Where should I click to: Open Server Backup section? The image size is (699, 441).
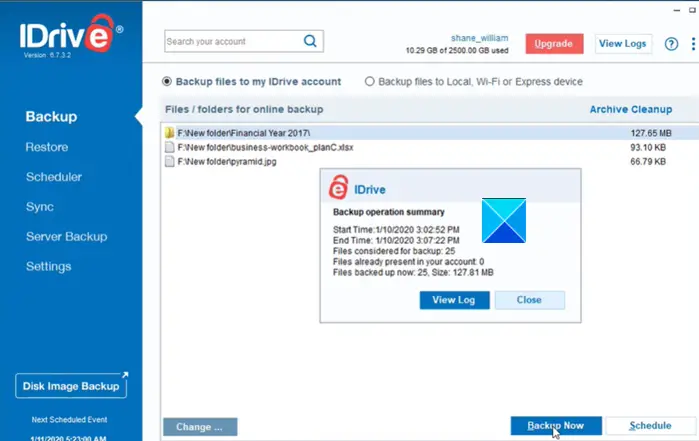click(66, 237)
